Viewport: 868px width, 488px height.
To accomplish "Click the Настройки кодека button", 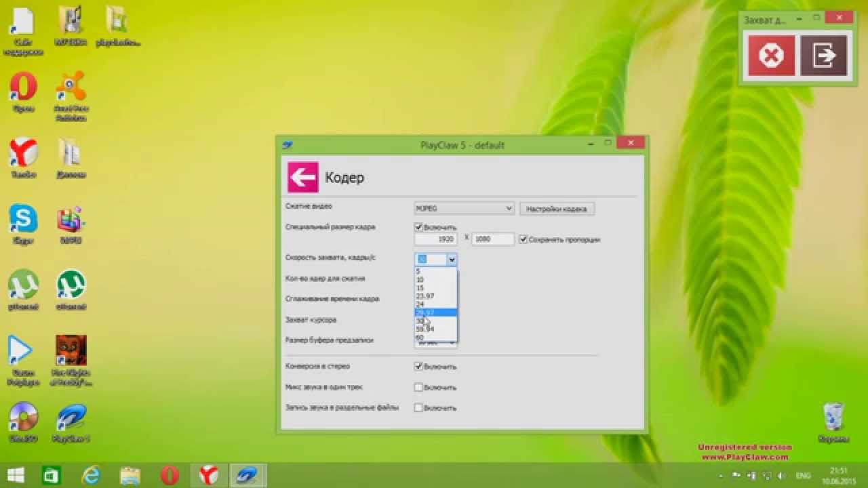I will tap(557, 209).
